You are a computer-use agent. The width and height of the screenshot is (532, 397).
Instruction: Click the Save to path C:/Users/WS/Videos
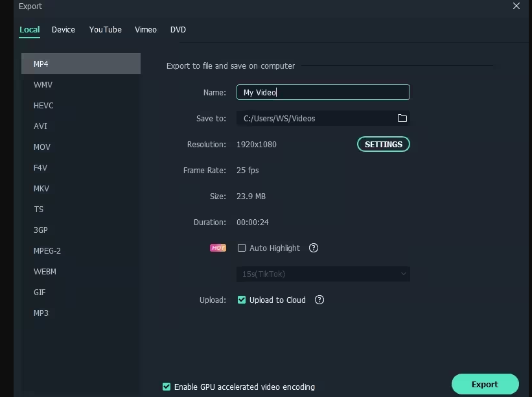[x=279, y=118]
